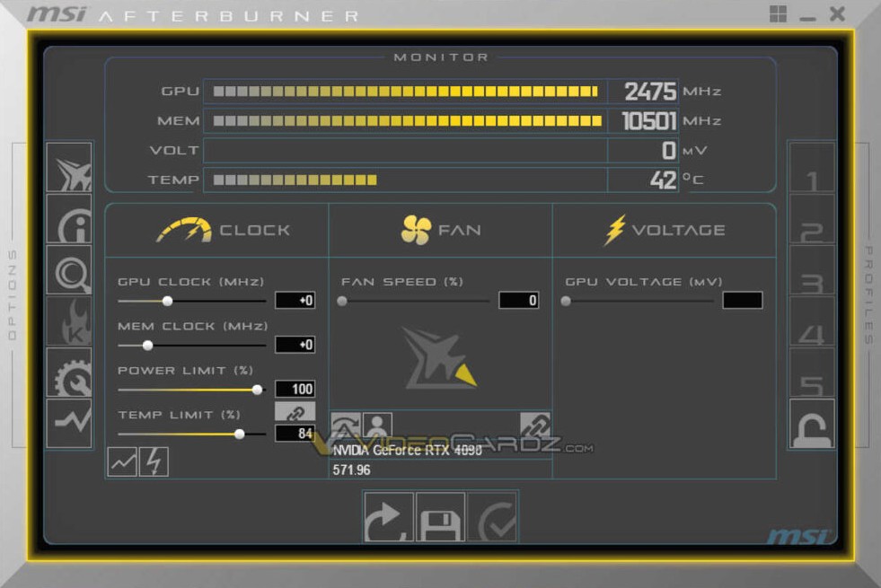The image size is (881, 588).
Task: Click the 10501 MHz memory clock reading
Action: click(x=649, y=121)
